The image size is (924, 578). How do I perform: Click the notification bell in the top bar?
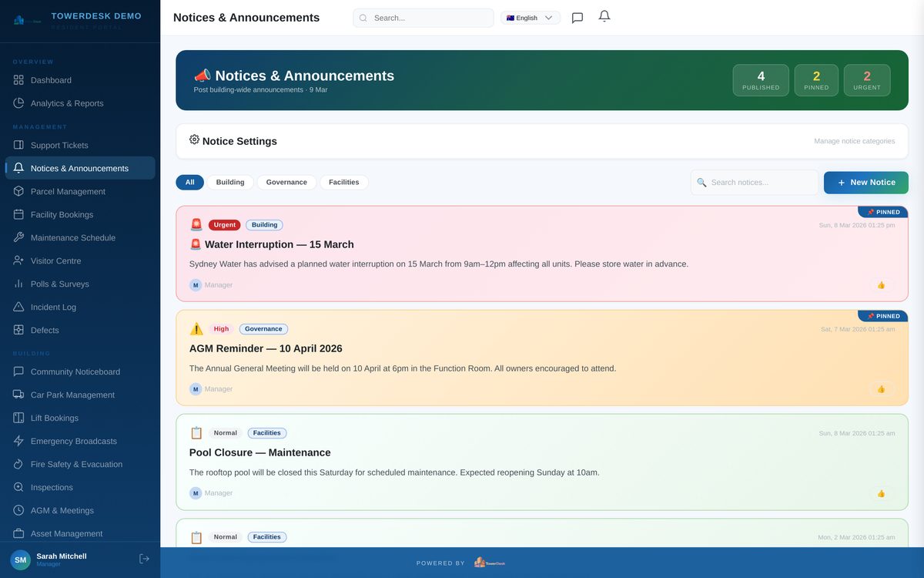(x=604, y=16)
